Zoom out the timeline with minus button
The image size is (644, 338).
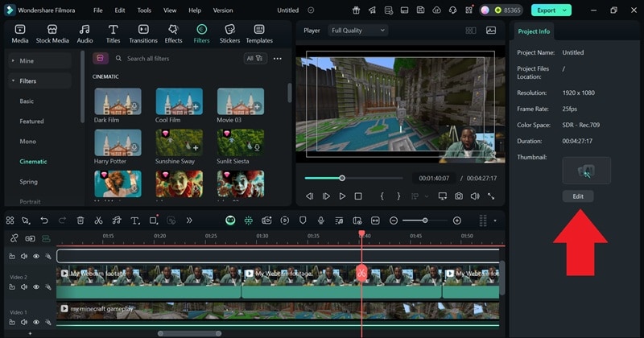394,221
